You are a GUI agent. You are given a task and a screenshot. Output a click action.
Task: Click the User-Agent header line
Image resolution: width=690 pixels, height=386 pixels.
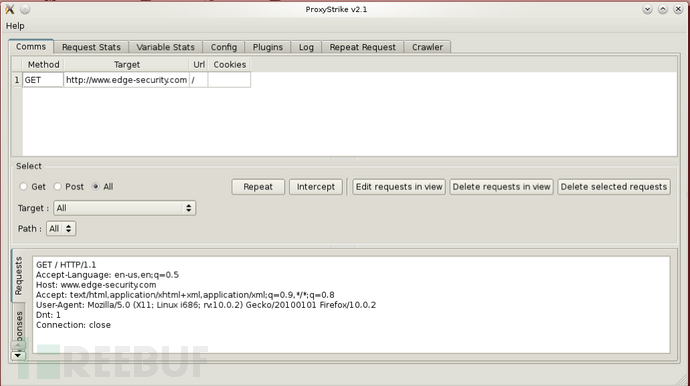point(206,305)
